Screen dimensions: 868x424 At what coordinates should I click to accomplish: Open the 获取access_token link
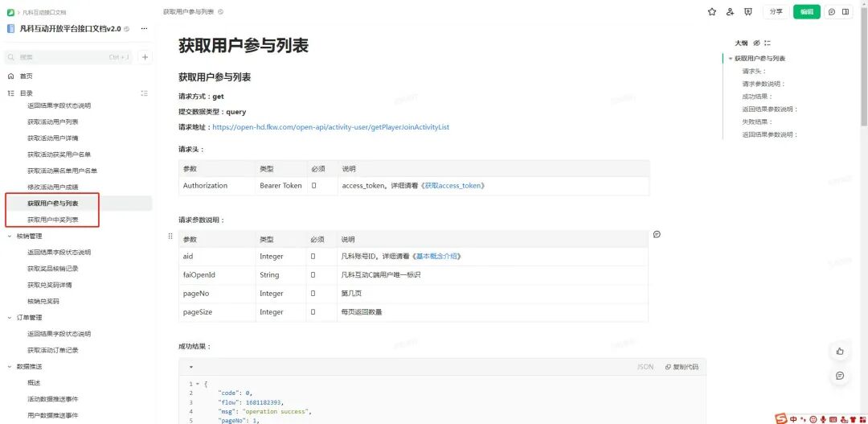tap(454, 186)
